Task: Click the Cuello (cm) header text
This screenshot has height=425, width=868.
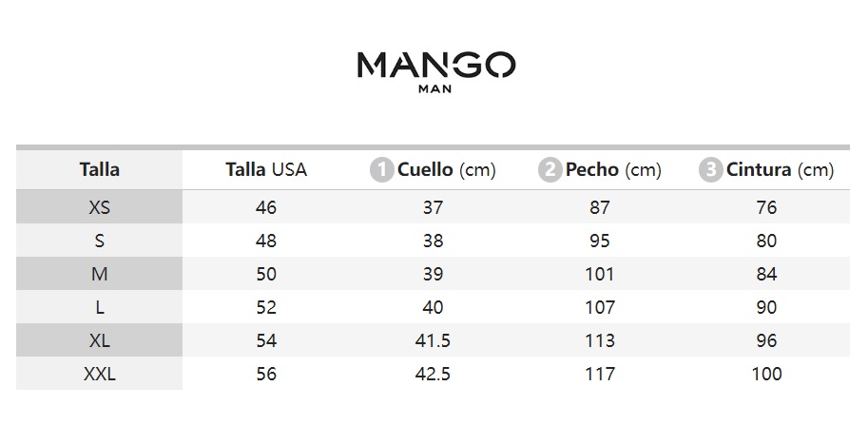Action: (447, 169)
